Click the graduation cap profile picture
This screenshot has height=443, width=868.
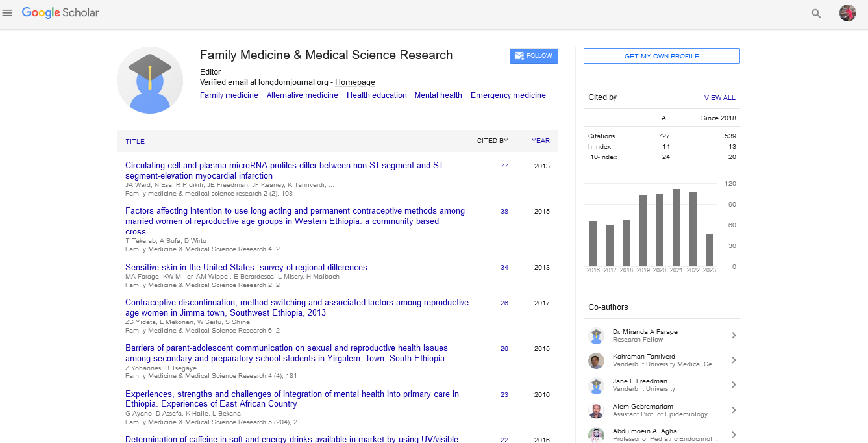pyautogui.click(x=149, y=81)
